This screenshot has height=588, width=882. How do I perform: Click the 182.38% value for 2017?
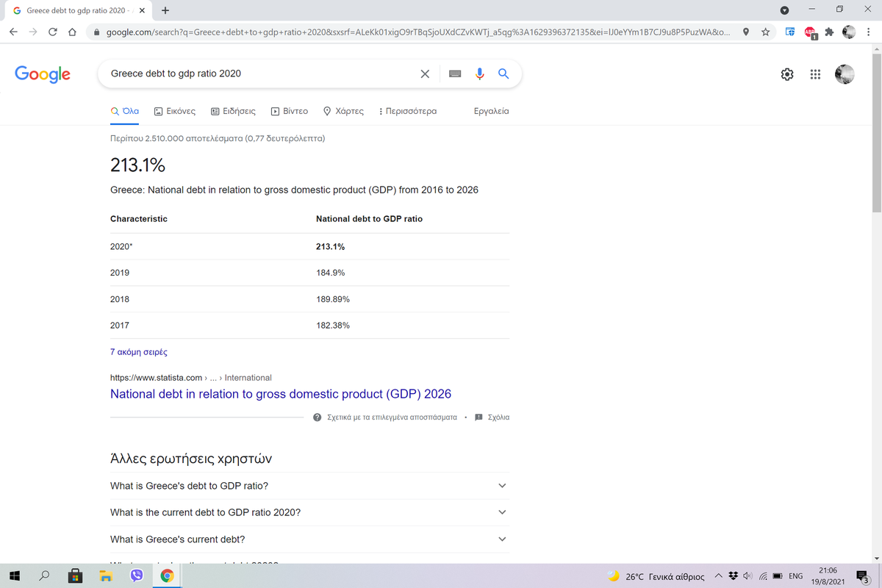point(332,326)
